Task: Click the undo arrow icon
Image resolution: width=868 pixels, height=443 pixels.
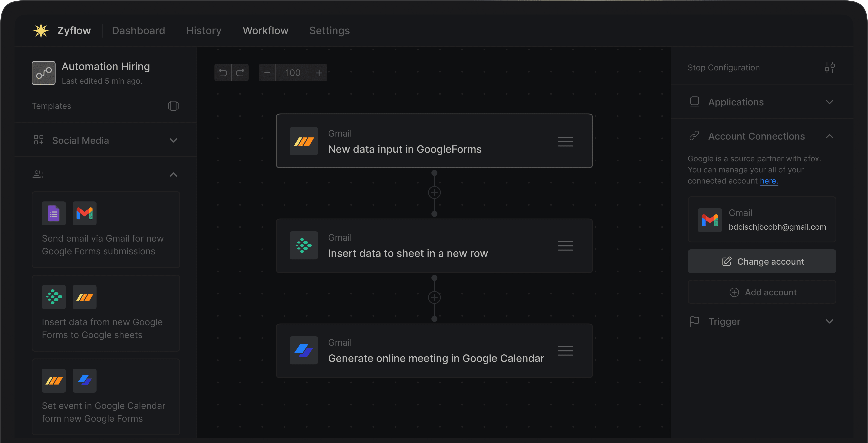Action: pyautogui.click(x=223, y=73)
